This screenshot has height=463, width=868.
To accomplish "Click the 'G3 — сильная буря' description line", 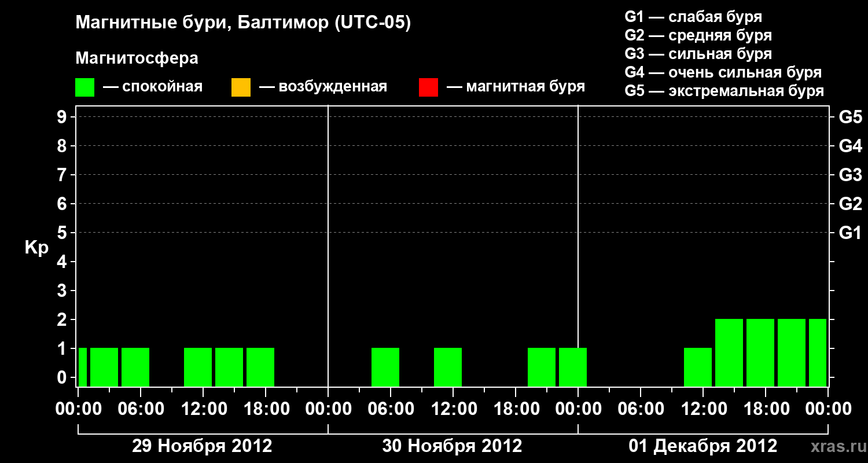I will pos(698,54).
